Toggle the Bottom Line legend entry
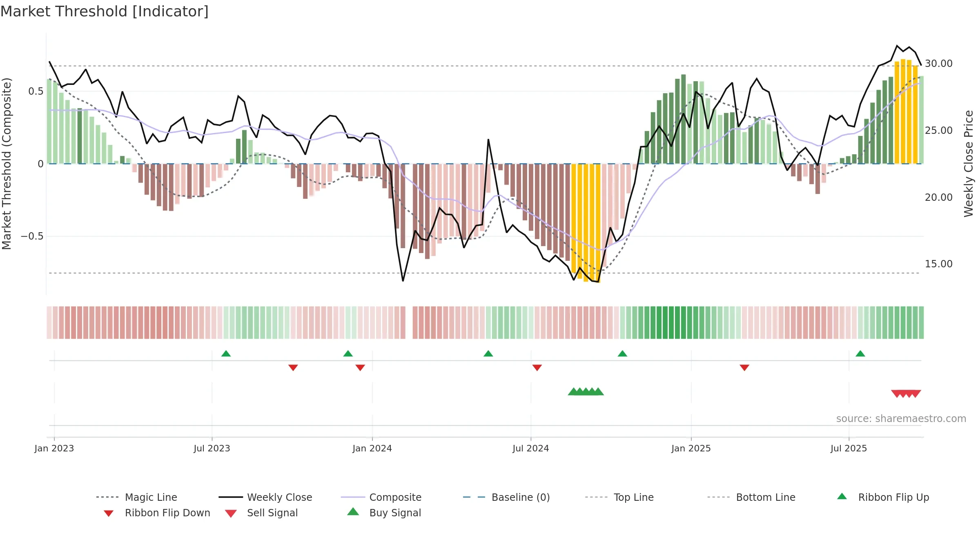Screen dimensions: 980x551 coord(751,497)
